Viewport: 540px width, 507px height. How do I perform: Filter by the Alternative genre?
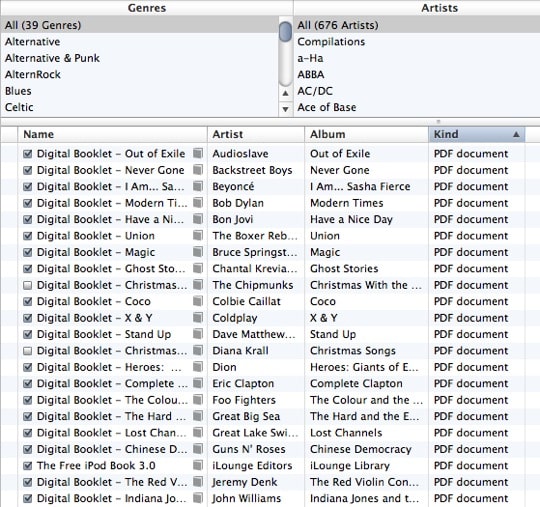click(139, 42)
